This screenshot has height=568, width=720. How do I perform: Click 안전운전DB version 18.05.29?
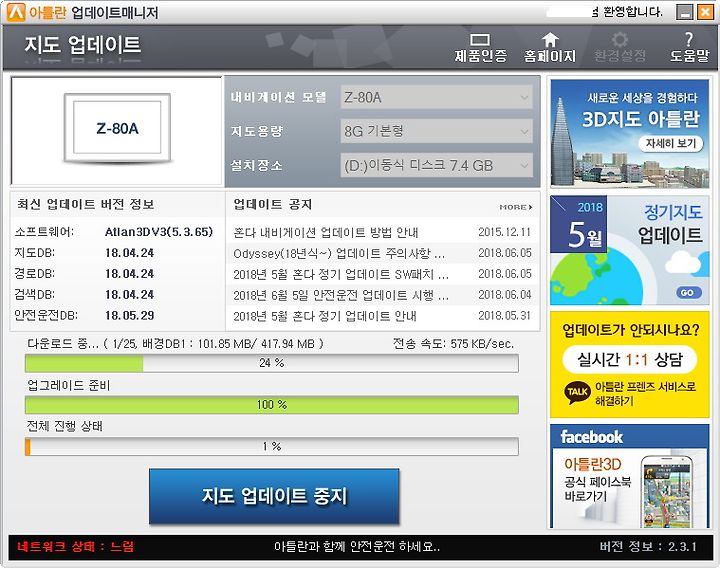129,316
